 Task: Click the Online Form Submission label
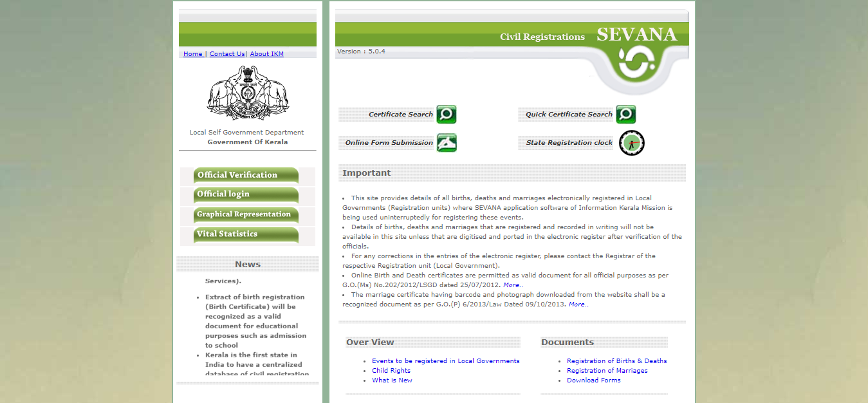click(x=389, y=143)
